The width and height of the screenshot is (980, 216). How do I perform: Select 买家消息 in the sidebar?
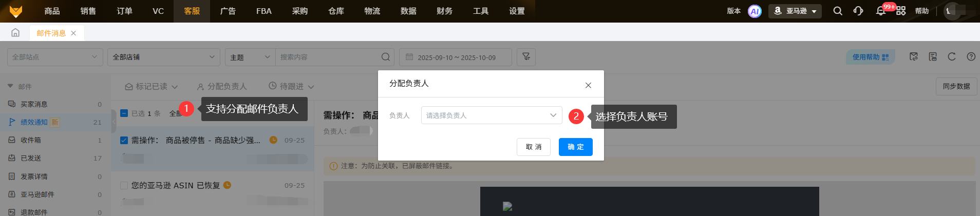click(55, 104)
